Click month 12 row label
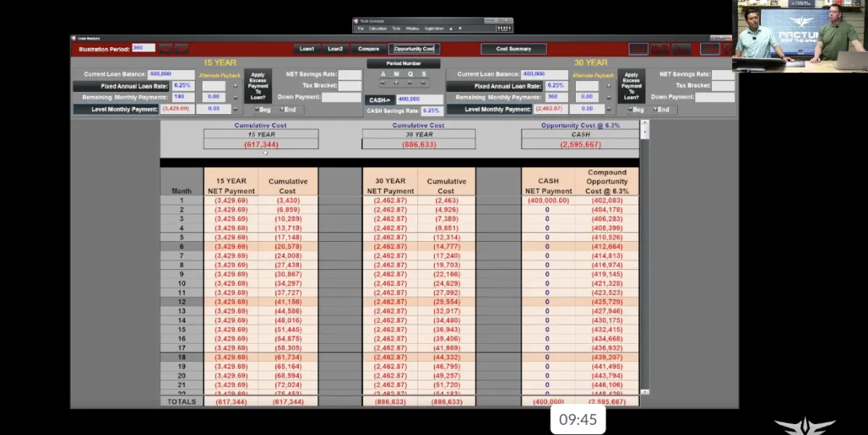 click(x=182, y=302)
